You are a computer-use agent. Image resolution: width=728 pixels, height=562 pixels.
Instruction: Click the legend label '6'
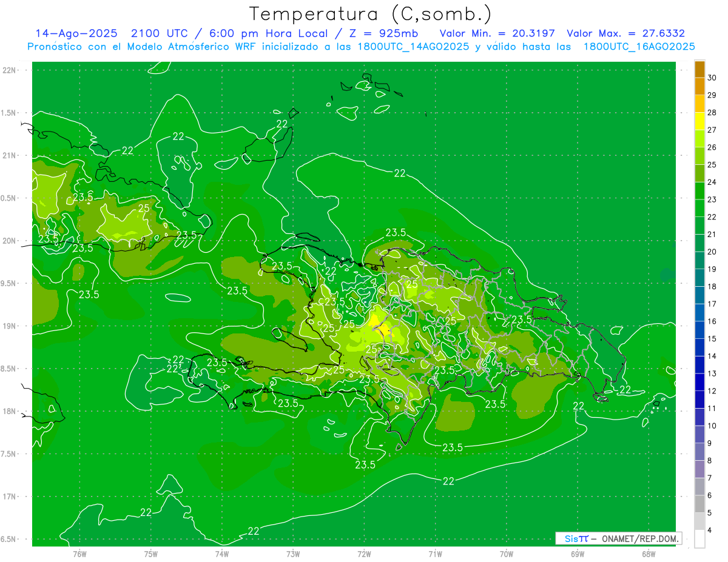[710, 495]
